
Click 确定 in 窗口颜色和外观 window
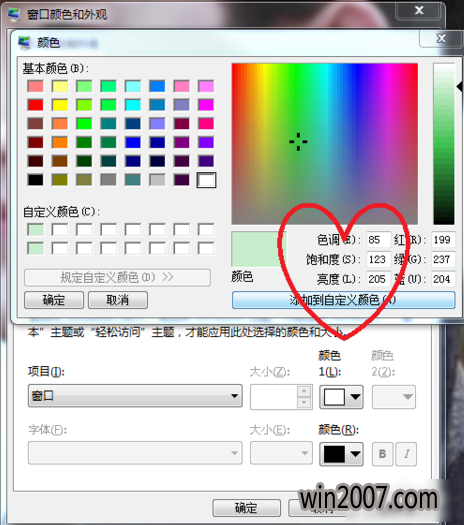pos(246,508)
